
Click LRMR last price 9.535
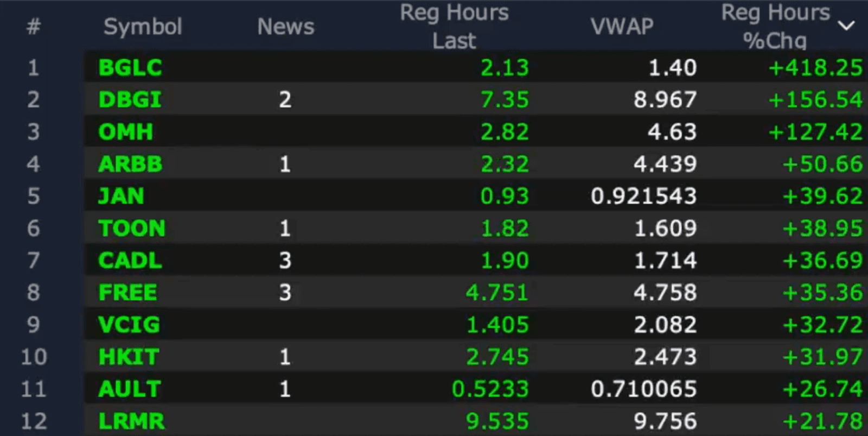click(497, 421)
